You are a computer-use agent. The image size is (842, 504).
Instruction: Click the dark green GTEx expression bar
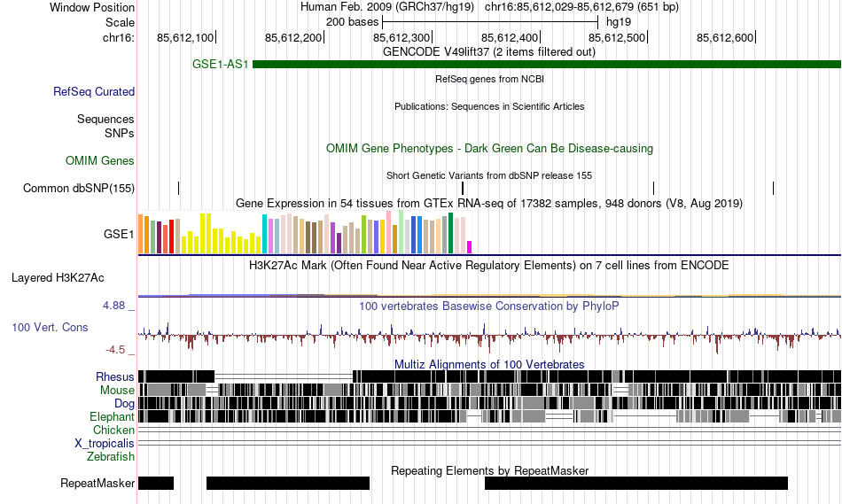451,233
